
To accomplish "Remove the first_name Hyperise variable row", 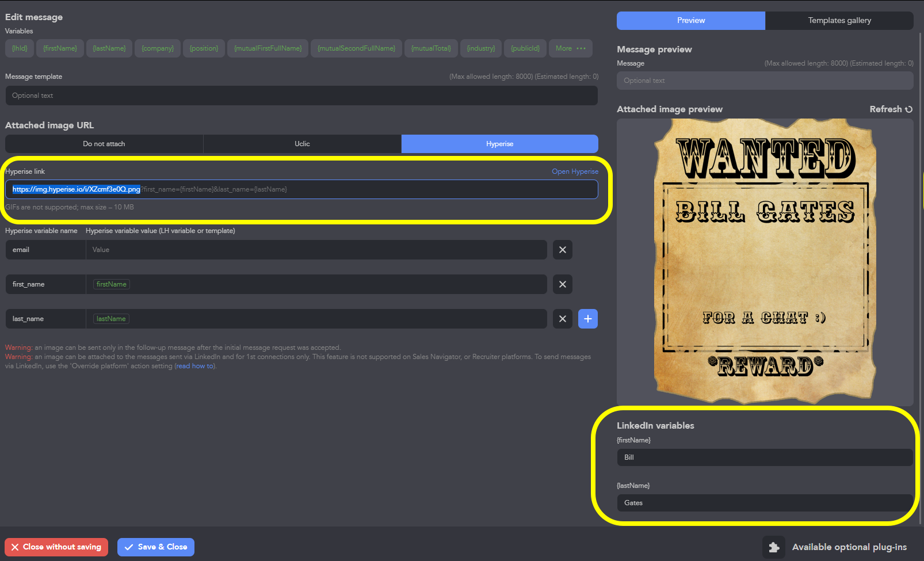I will 562,284.
